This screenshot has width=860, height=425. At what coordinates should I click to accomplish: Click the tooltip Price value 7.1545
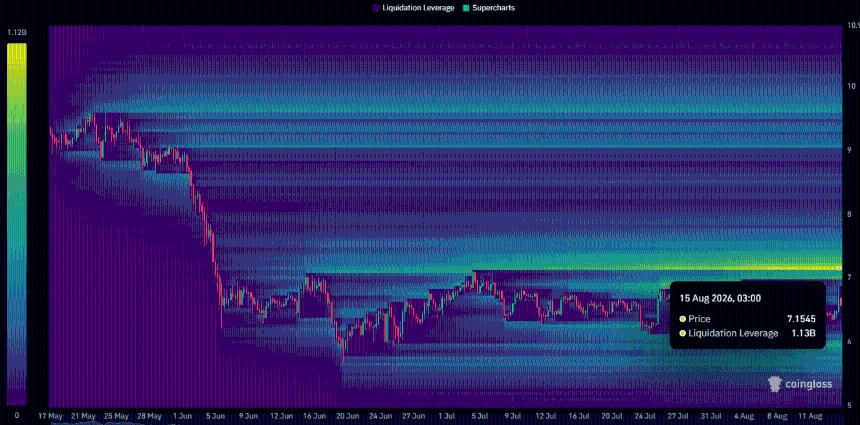click(x=800, y=319)
